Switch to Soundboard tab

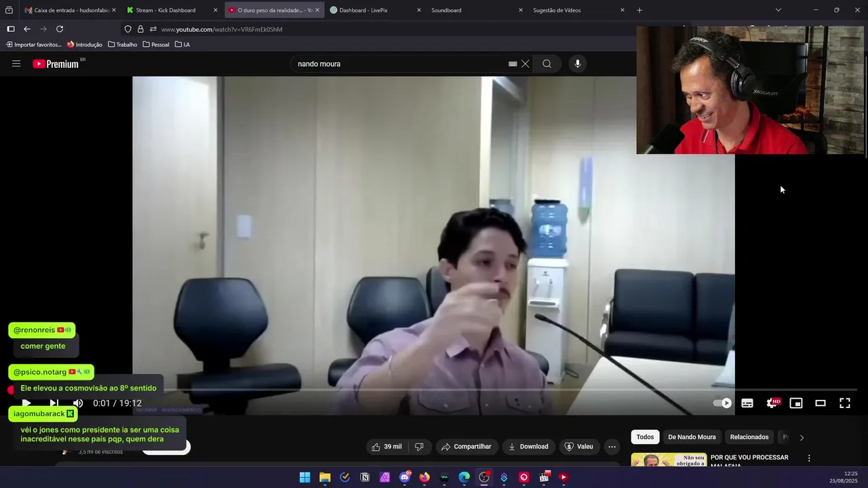475,10
